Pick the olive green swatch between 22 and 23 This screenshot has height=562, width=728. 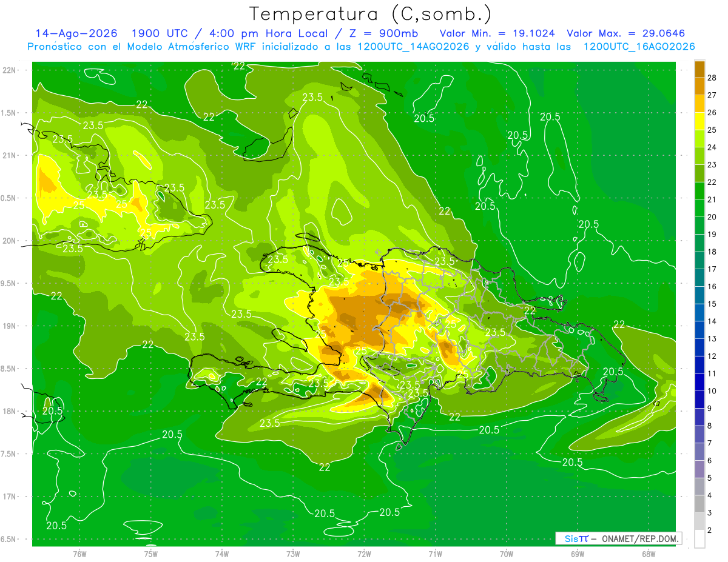(x=699, y=173)
